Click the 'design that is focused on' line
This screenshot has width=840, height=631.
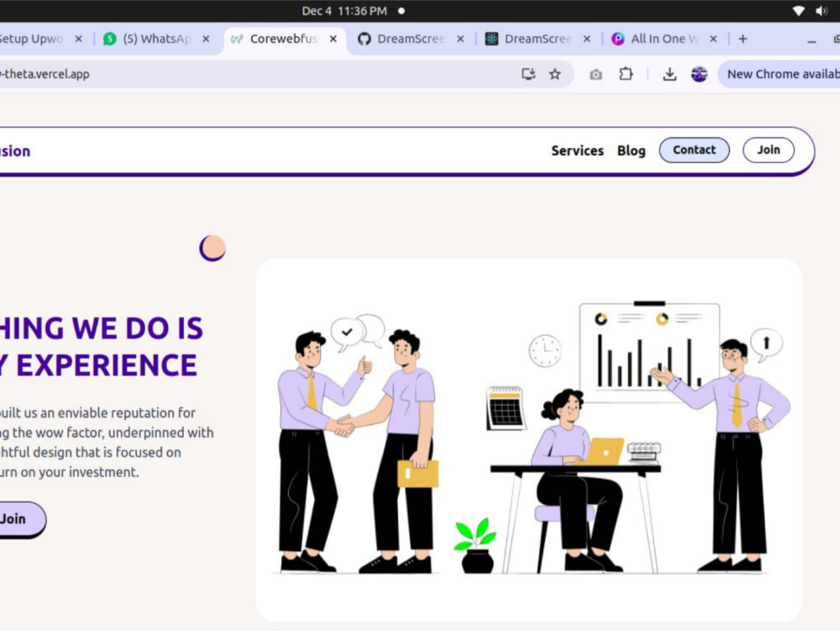(91, 453)
